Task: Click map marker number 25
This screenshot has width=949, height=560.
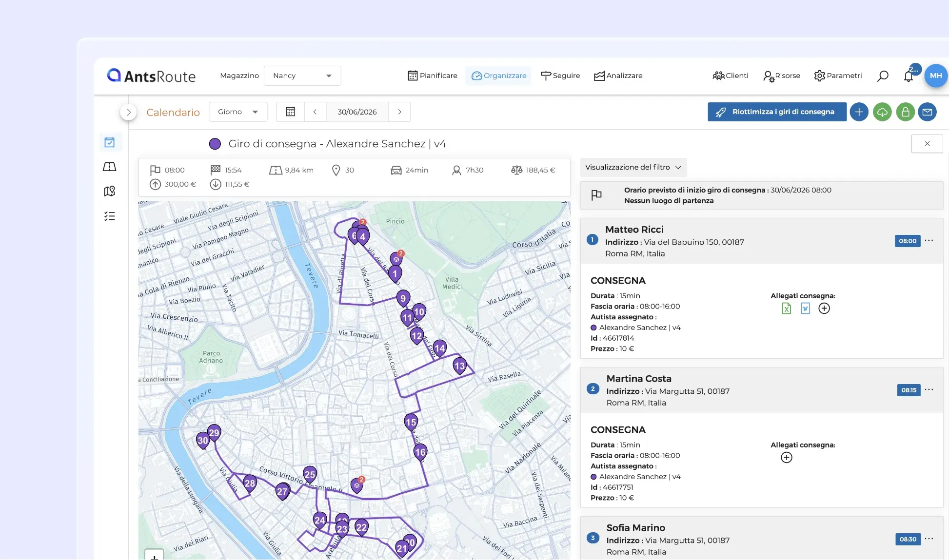Action: point(310,474)
